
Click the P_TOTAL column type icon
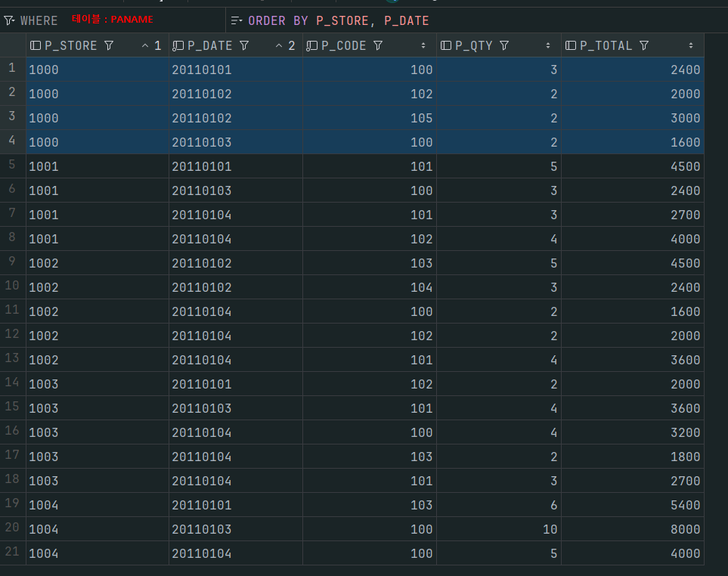pos(571,45)
